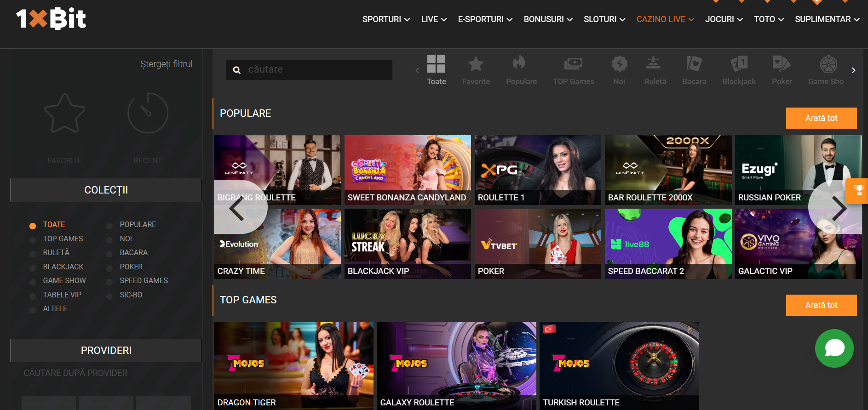Expand the SPORTURI dropdown menu
The width and height of the screenshot is (868, 410).
pos(385,19)
